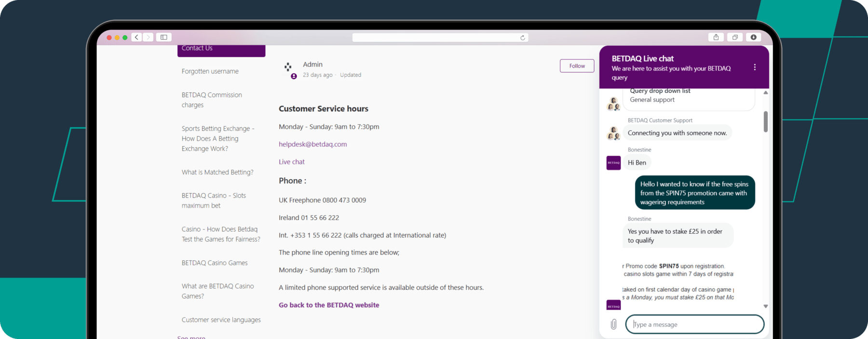Toggle the browser sidebar icon
Image resolution: width=868 pixels, height=339 pixels.
click(164, 37)
